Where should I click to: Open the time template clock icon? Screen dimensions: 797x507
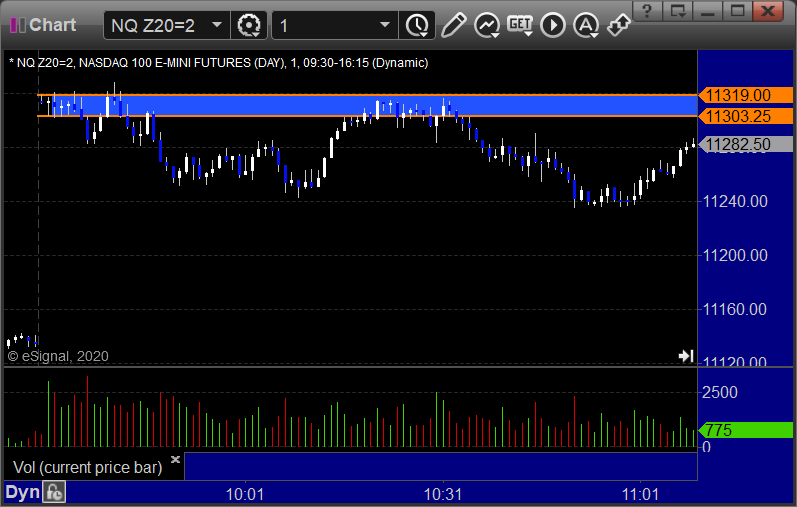click(x=417, y=25)
